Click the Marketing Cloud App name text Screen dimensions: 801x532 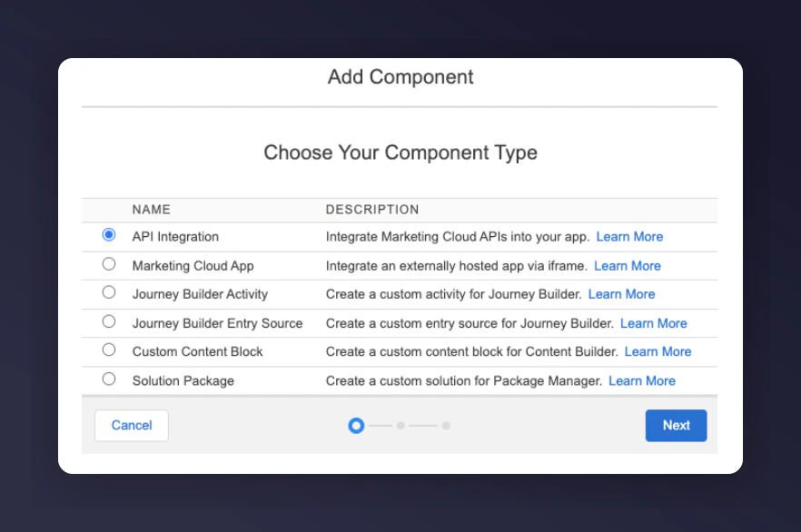[193, 266]
